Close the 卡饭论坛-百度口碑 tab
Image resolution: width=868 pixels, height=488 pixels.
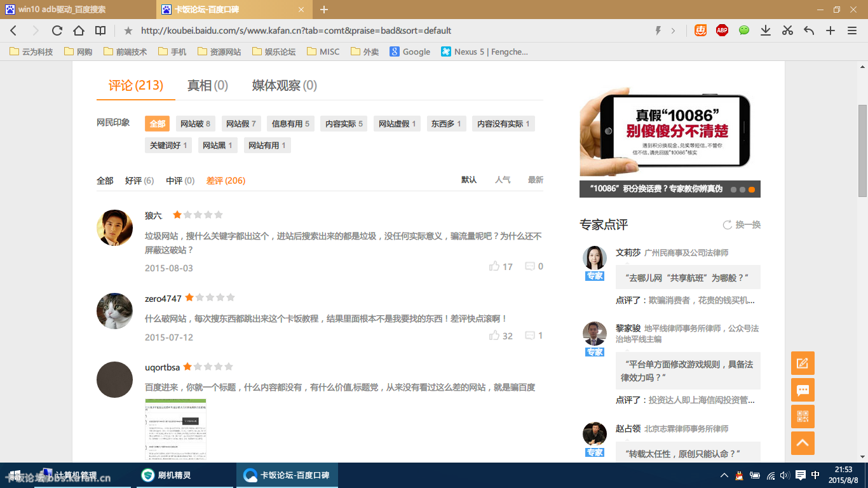click(301, 10)
